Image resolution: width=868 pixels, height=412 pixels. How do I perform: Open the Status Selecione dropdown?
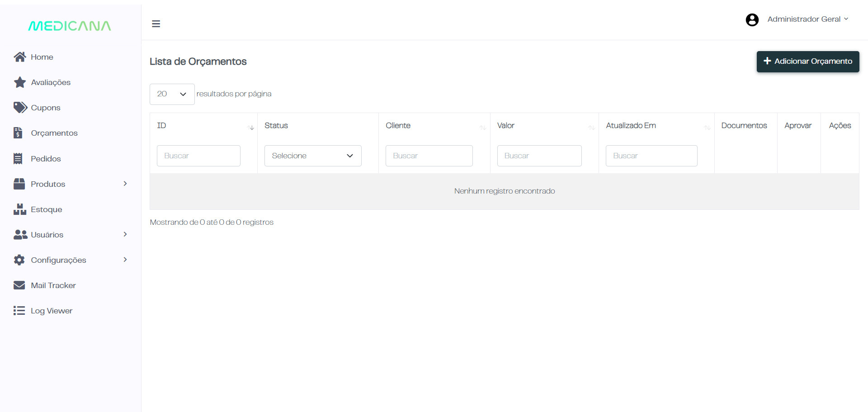coord(312,156)
